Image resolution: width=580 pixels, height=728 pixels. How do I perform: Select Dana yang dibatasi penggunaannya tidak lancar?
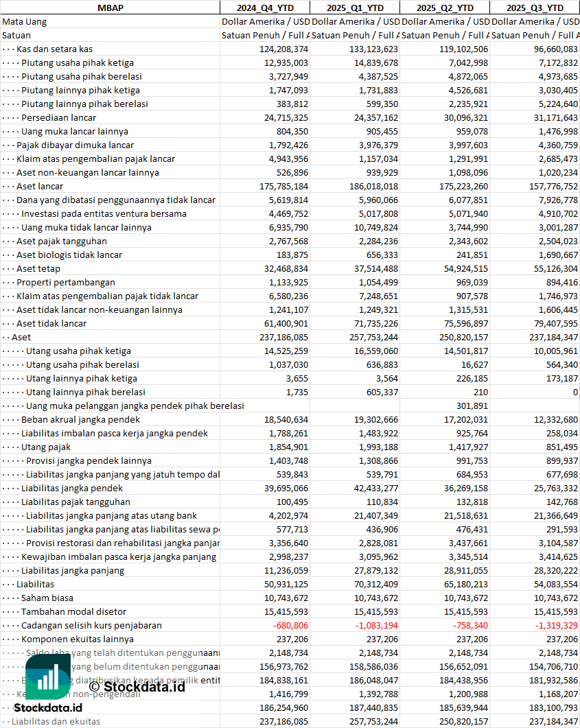click(115, 200)
